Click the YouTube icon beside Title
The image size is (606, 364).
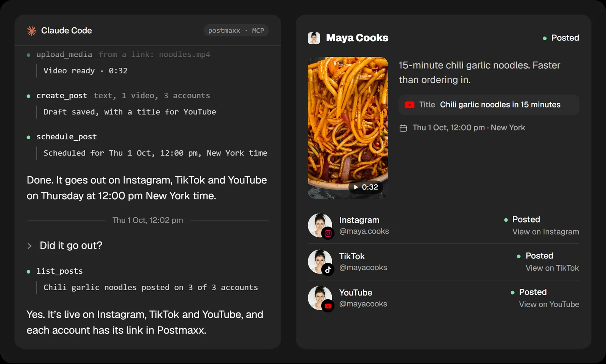[409, 105]
